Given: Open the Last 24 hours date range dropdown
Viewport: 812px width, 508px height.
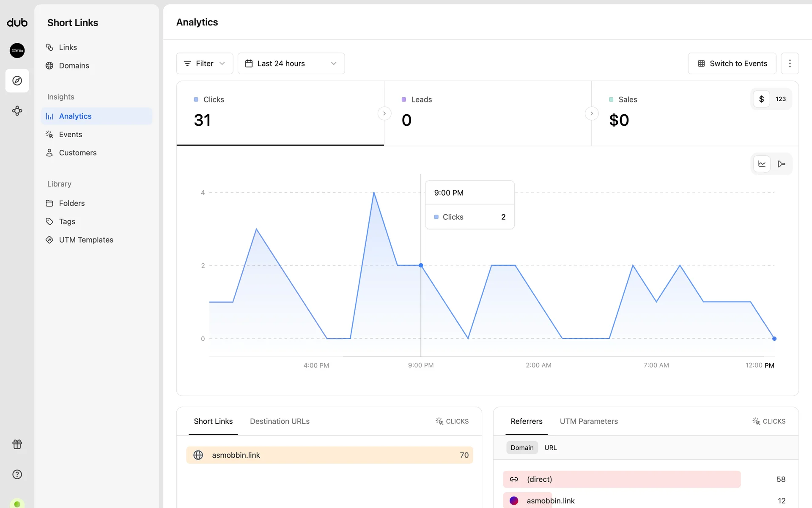Looking at the screenshot, I should point(291,63).
